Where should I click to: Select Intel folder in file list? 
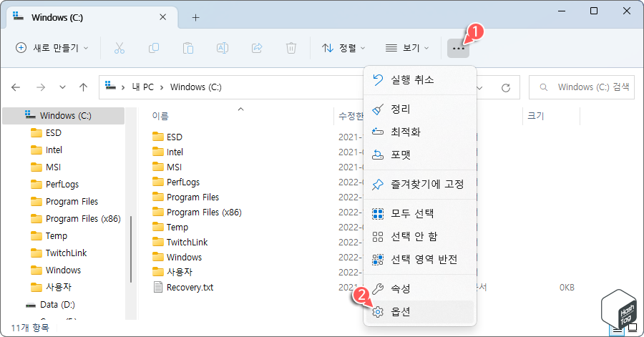pos(167,152)
